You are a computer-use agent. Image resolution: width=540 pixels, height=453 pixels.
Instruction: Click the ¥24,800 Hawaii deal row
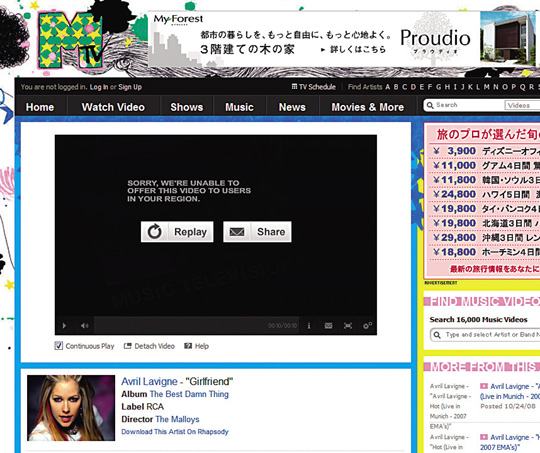[486, 194]
